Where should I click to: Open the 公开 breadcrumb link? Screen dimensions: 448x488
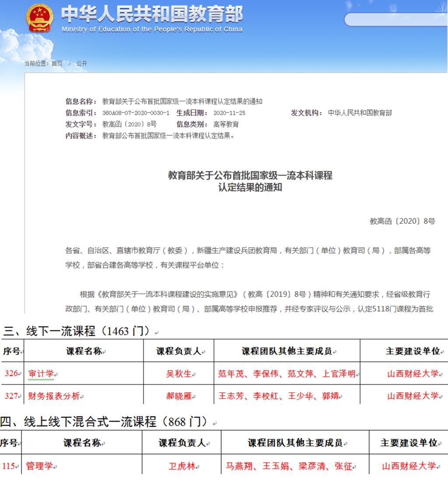82,63
